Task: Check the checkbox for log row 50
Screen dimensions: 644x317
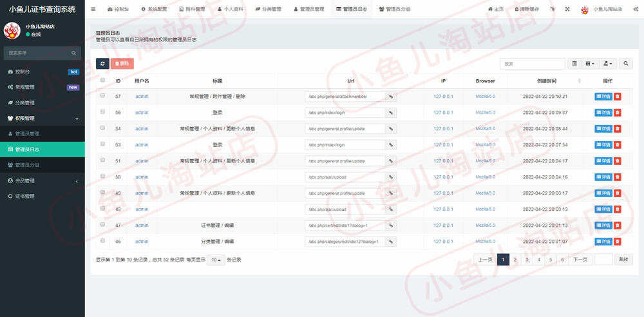Action: click(102, 176)
